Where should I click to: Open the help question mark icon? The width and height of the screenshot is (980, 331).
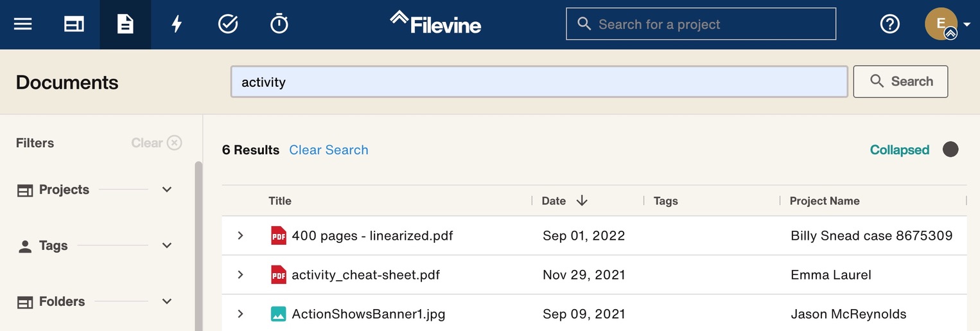pos(889,24)
